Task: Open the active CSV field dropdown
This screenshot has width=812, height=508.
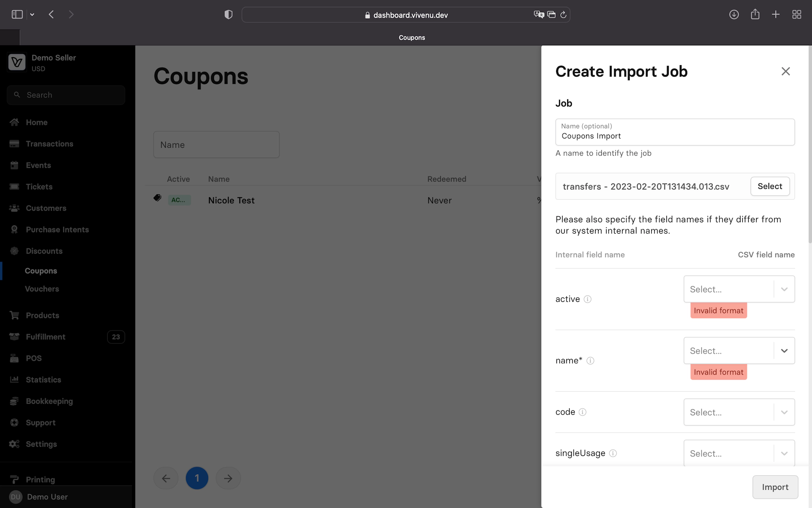Action: (x=738, y=289)
